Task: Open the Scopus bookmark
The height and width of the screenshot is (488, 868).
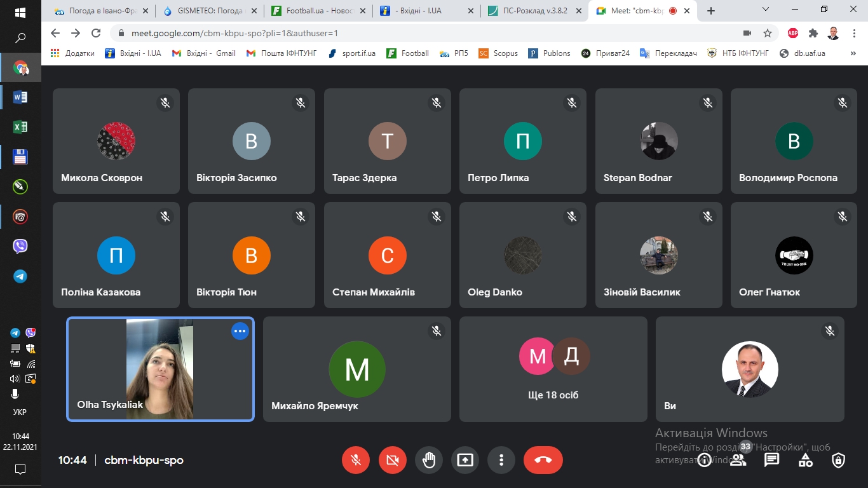Action: coord(499,53)
